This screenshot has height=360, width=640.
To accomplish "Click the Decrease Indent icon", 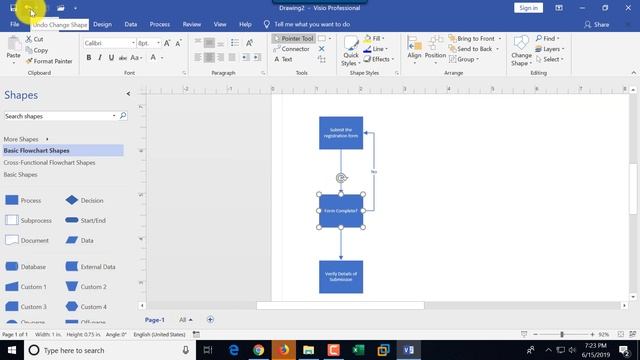I will coord(245,58).
